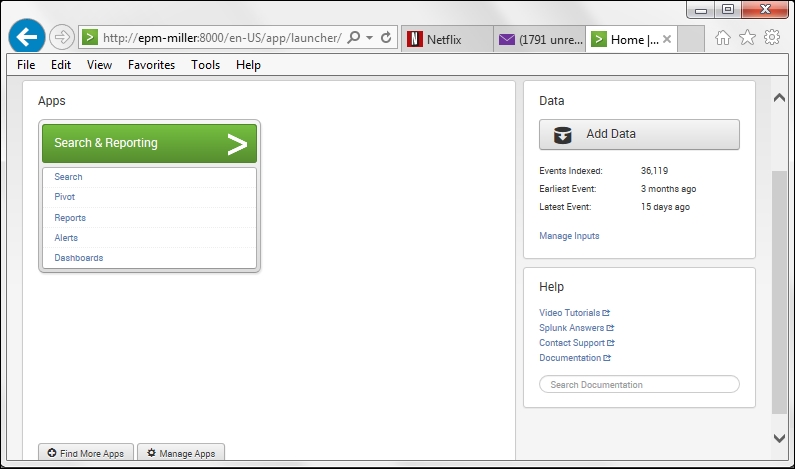Image resolution: width=795 pixels, height=469 pixels.
Task: Open the favorites star icon
Action: click(x=747, y=38)
